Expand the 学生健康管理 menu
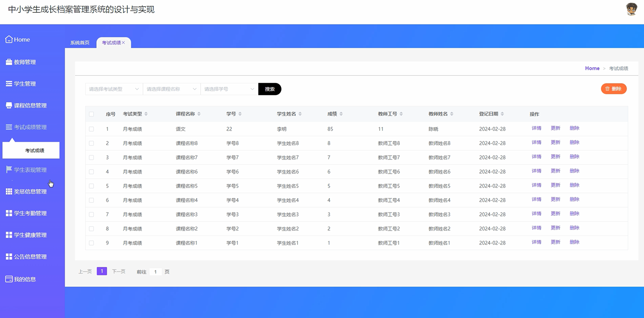 [30, 235]
